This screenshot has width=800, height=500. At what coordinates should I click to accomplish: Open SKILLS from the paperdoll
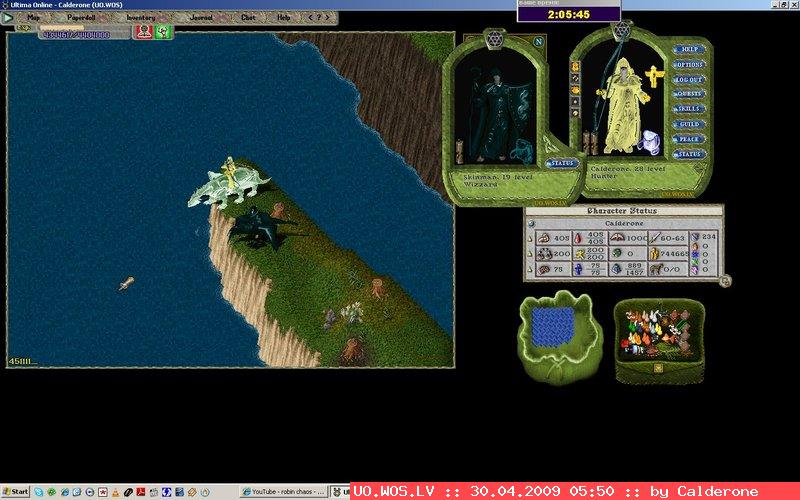(x=689, y=109)
